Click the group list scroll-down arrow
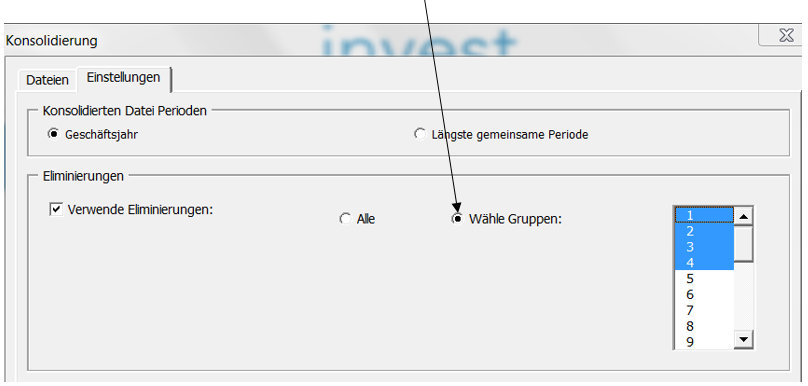Image resolution: width=808 pixels, height=386 pixels. (x=743, y=339)
